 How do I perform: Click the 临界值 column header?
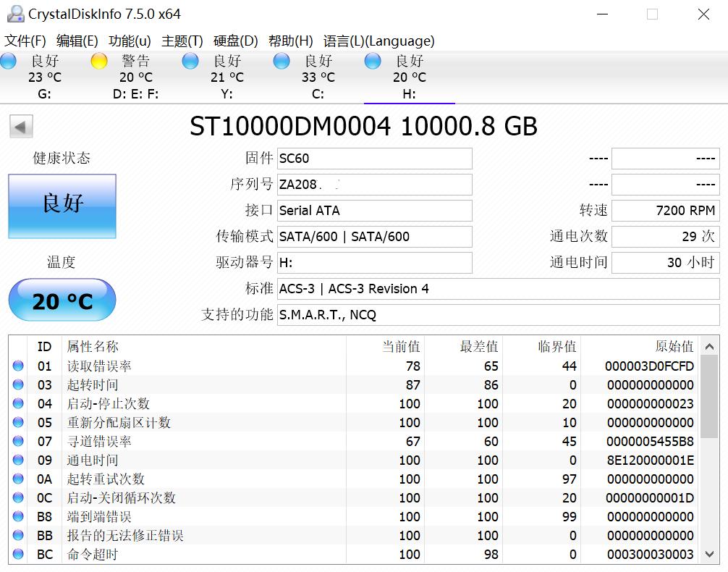pos(556,347)
